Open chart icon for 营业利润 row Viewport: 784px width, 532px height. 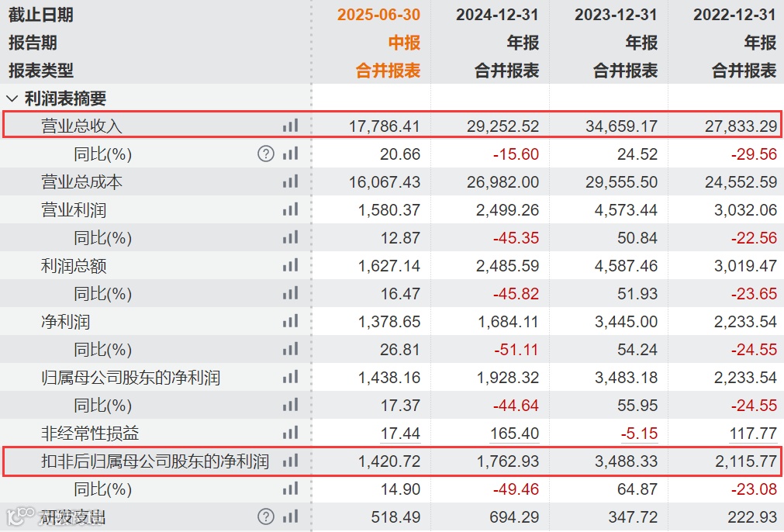pos(291,209)
